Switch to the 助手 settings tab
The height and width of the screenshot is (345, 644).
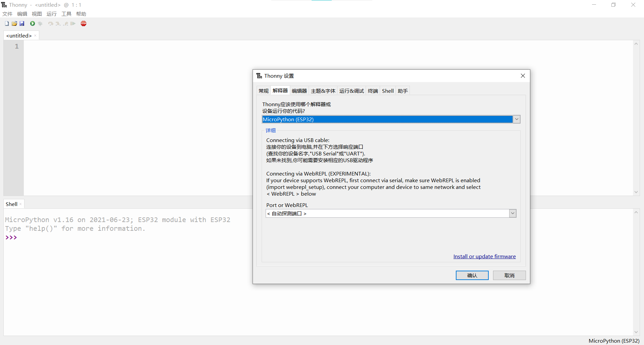click(x=403, y=91)
